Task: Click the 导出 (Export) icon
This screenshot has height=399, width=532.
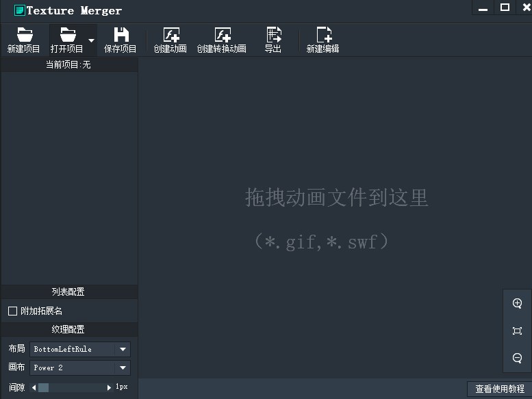Action: [273, 35]
